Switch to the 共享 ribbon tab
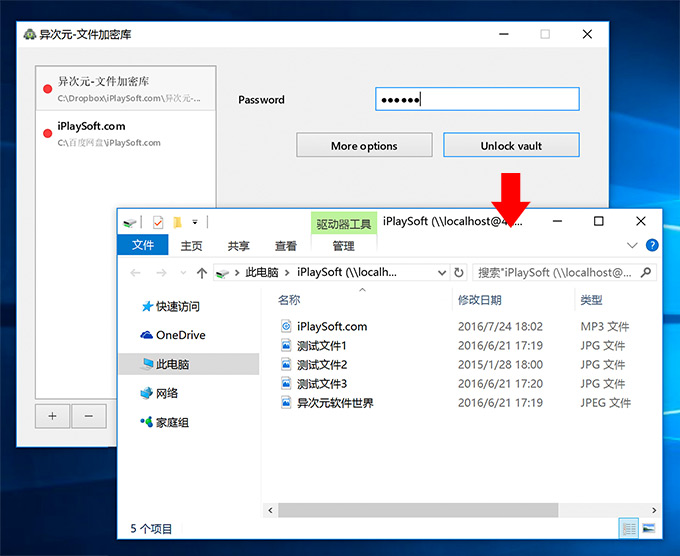The height and width of the screenshot is (556, 680). pyautogui.click(x=239, y=246)
